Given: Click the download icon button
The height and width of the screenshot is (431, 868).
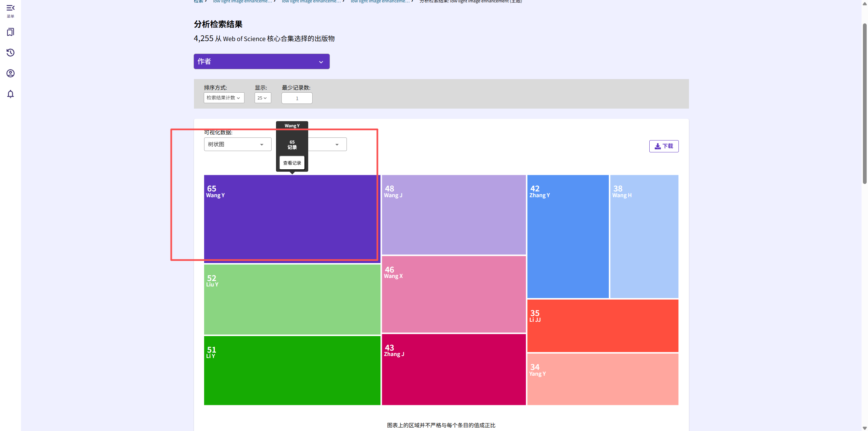Looking at the screenshot, I should 664,146.
